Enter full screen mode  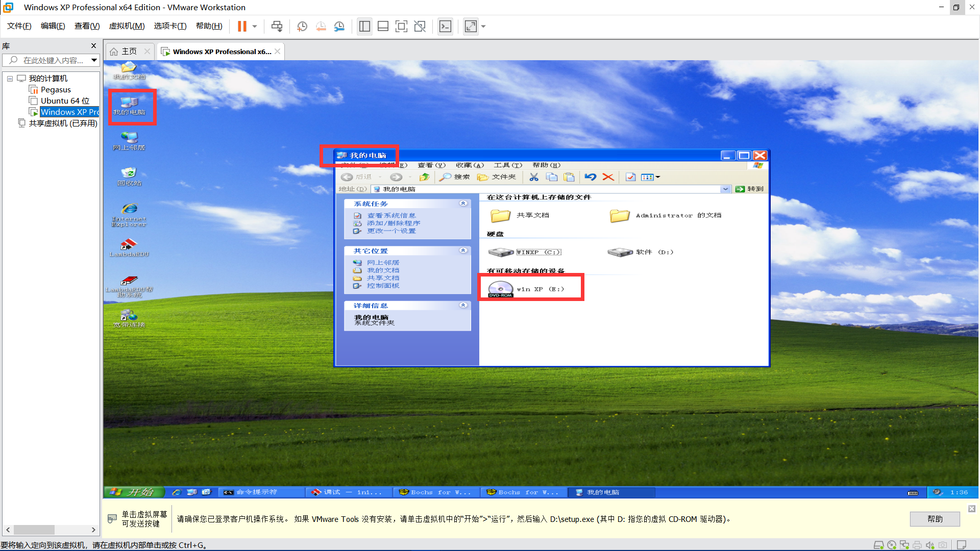401,26
